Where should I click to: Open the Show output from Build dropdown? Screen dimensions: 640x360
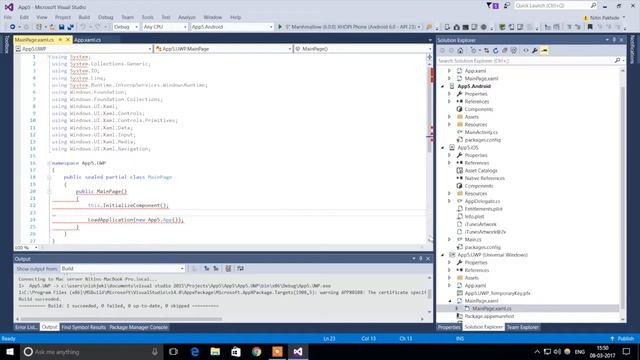[x=122, y=269]
